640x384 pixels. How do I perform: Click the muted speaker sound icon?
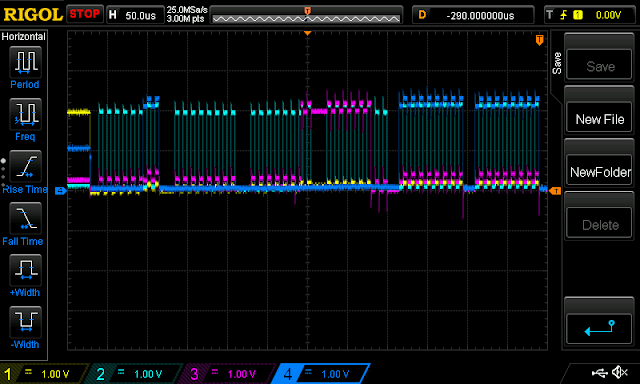tap(619, 372)
